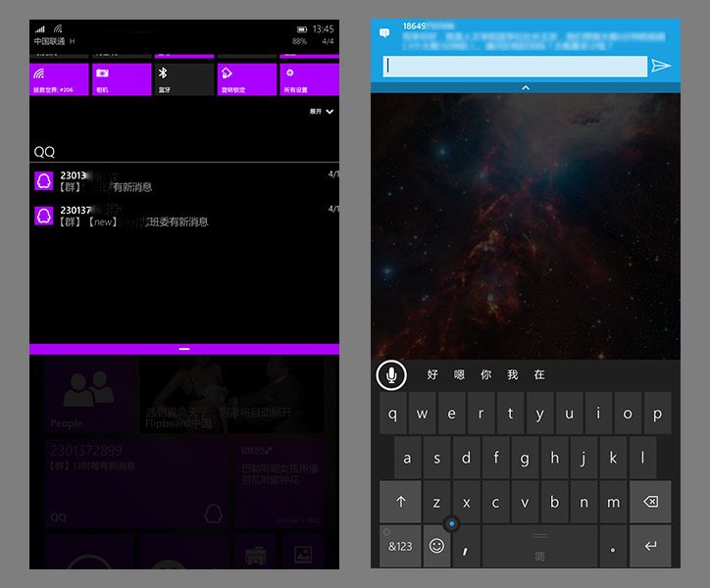Tap the backspace delete key
The width and height of the screenshot is (710, 588).
click(650, 502)
